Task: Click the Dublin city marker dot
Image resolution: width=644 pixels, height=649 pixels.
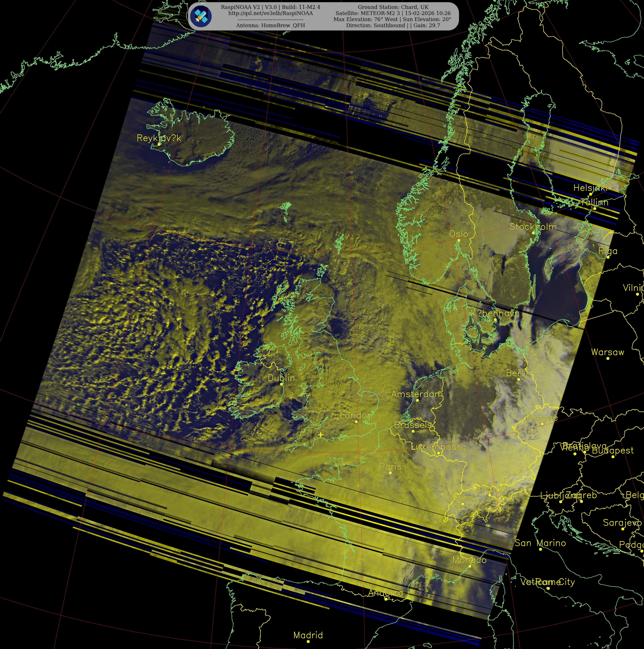Action: [281, 384]
